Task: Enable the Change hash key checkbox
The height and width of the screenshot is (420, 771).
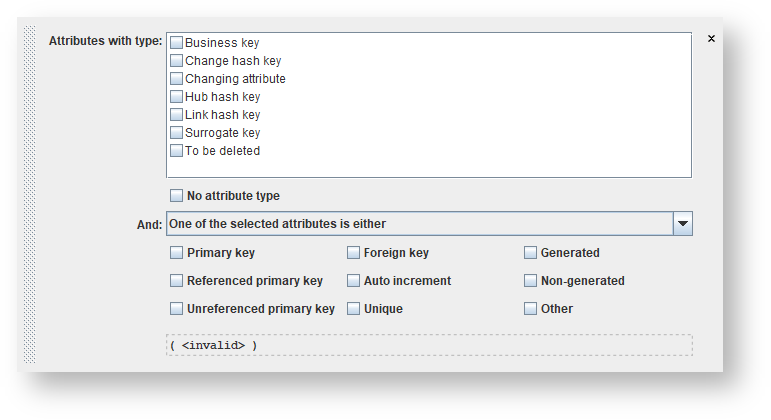Action: point(177,61)
